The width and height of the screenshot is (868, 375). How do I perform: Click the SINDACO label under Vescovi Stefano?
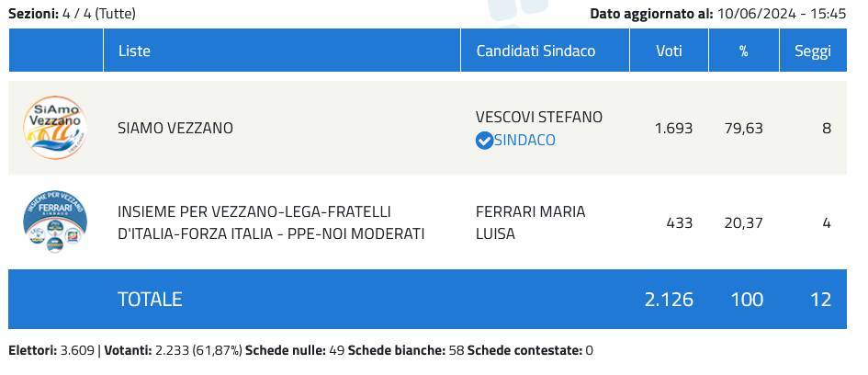(x=524, y=141)
